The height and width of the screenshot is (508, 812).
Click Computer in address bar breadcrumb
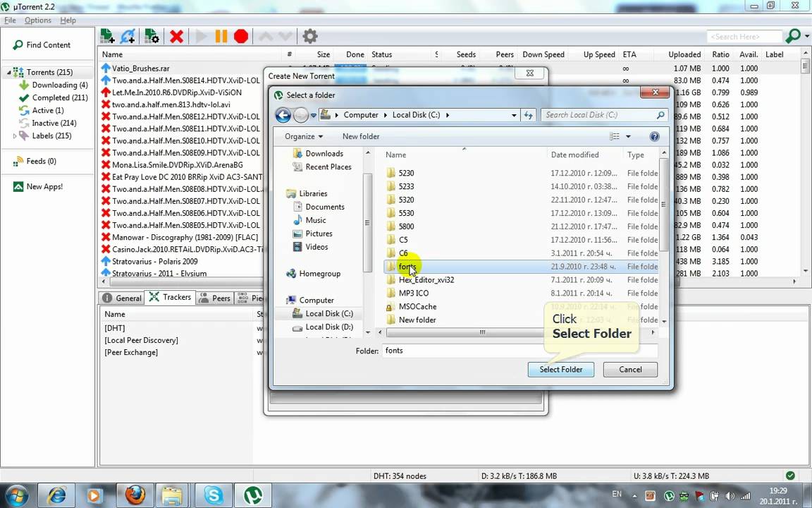[361, 115]
